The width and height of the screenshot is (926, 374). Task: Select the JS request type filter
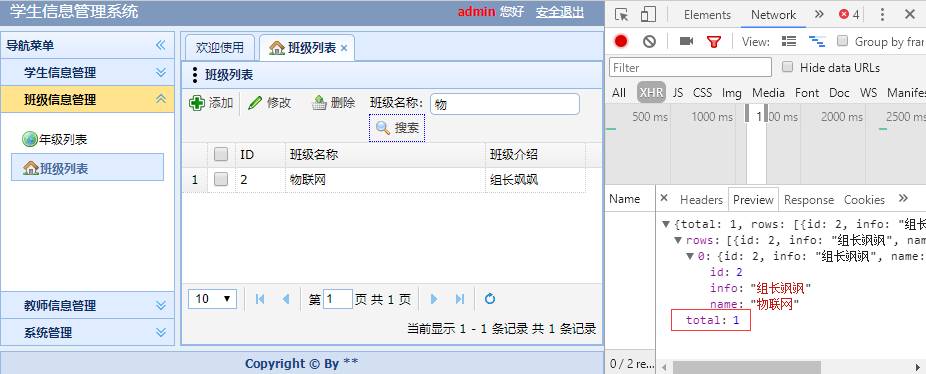pyautogui.click(x=677, y=93)
